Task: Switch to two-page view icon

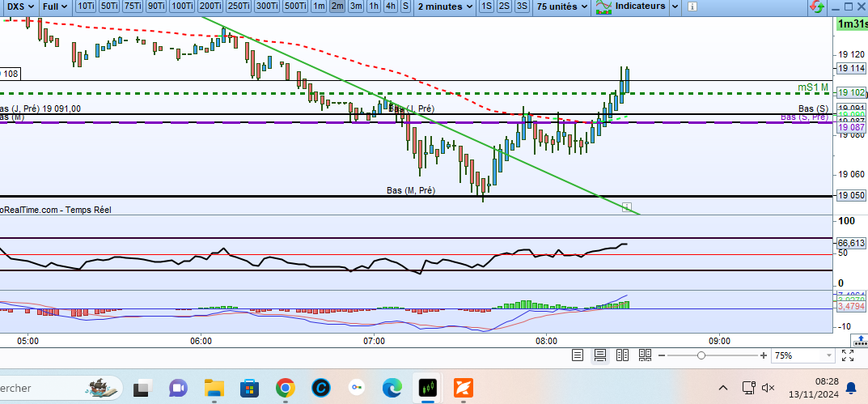Action: (x=622, y=355)
